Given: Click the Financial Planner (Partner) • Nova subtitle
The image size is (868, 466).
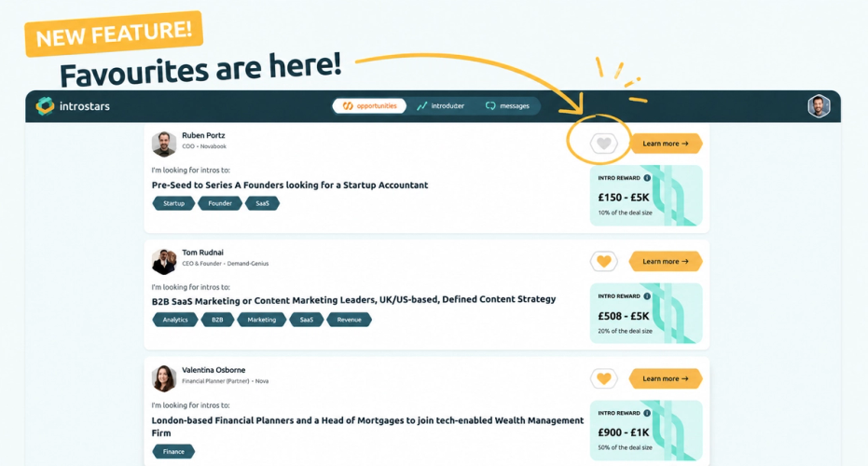Looking at the screenshot, I should [226, 381].
